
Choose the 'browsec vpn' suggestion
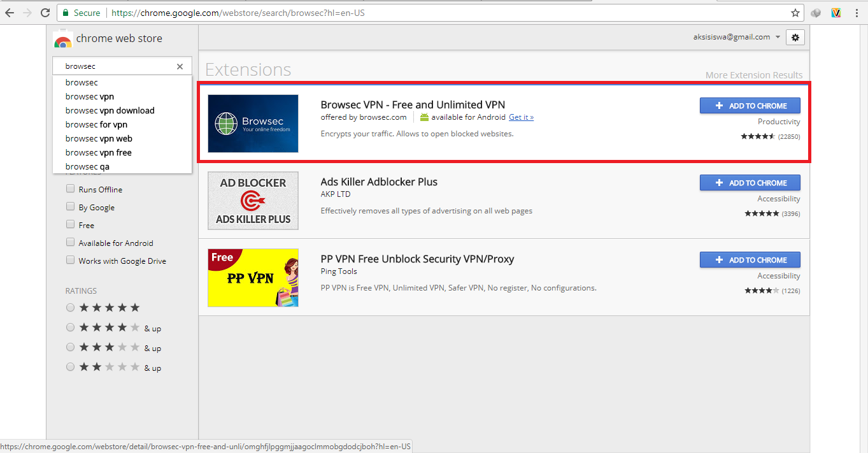tap(122, 96)
